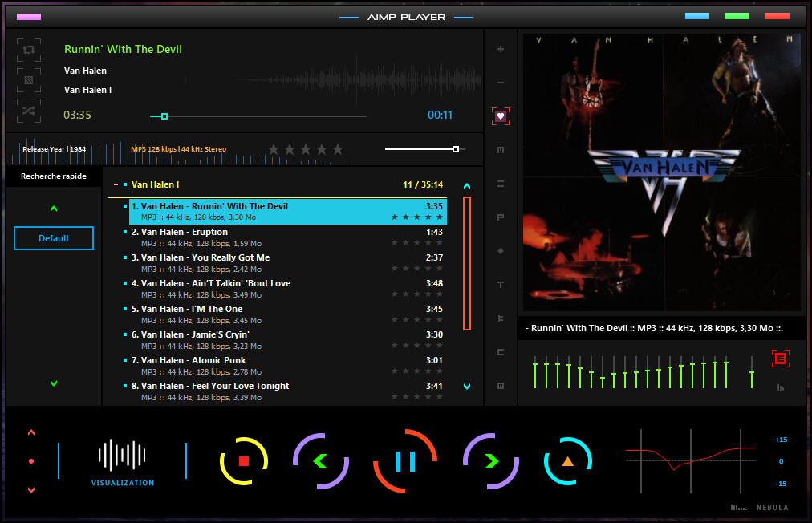Select track 5 I'M The One
The image size is (812, 523).
[x=287, y=314]
